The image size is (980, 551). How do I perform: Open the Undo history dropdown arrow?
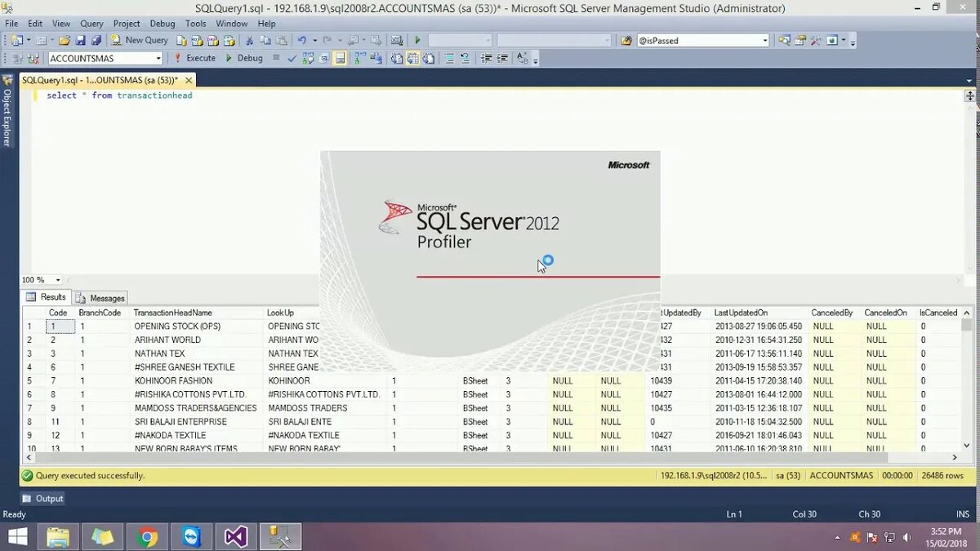(314, 40)
